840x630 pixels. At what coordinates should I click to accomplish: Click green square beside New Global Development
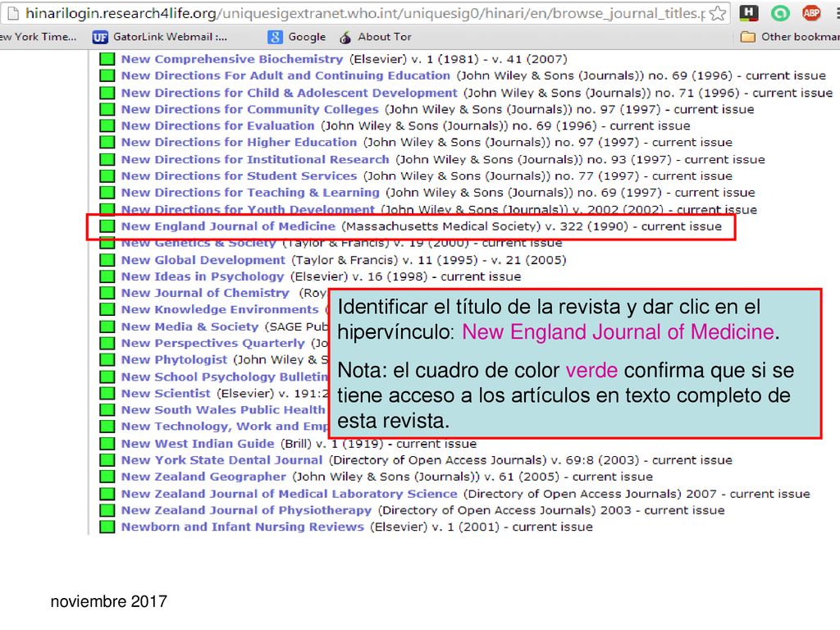(x=107, y=260)
